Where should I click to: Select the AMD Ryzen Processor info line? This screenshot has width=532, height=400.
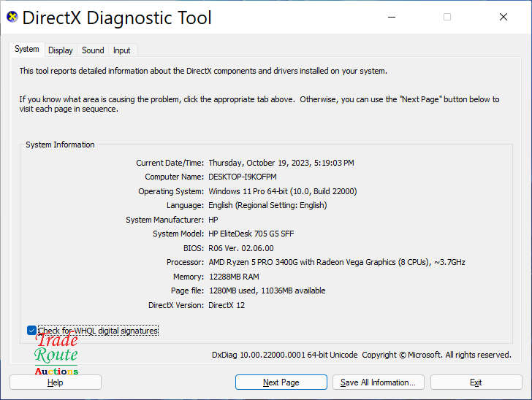(336, 262)
